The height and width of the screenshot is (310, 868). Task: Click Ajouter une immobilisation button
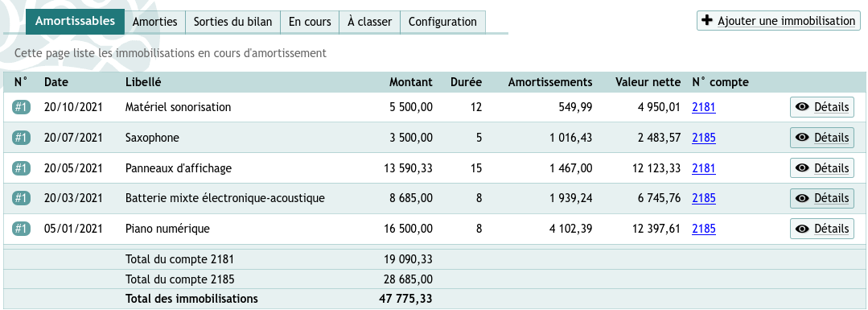point(779,21)
